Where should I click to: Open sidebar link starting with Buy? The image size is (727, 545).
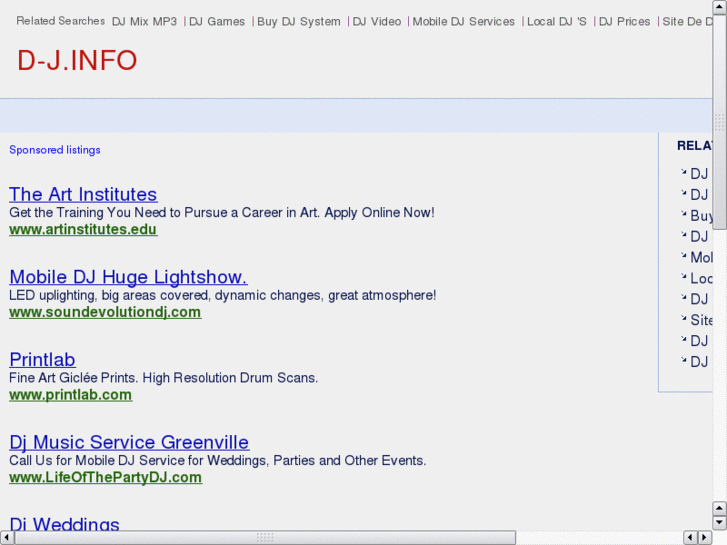(x=701, y=216)
